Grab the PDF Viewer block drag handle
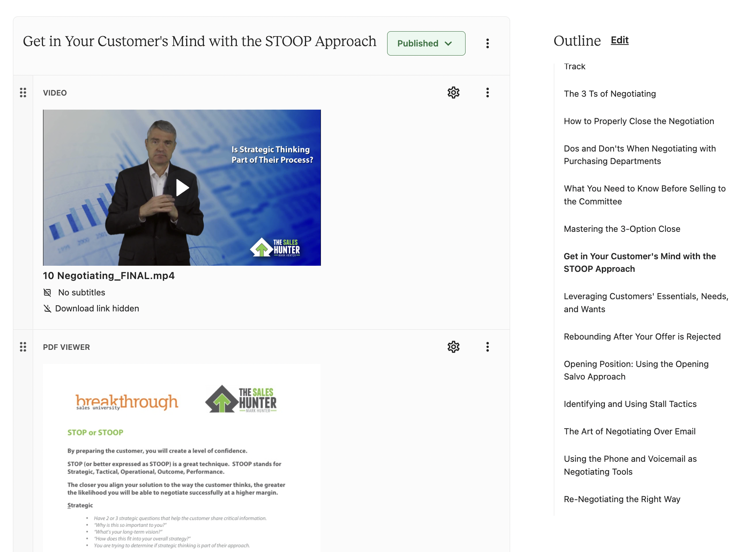Viewport: 756px width, 552px height. tap(23, 347)
